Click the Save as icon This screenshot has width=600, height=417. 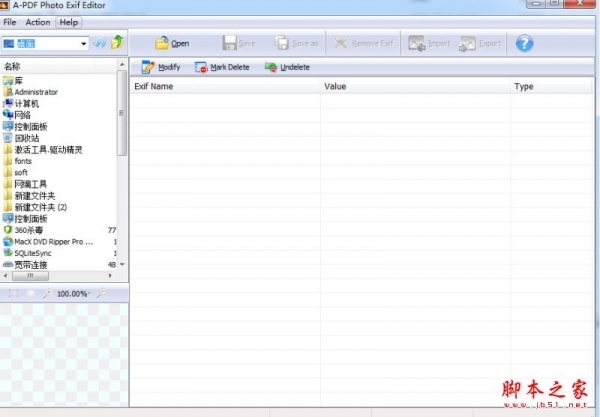282,43
